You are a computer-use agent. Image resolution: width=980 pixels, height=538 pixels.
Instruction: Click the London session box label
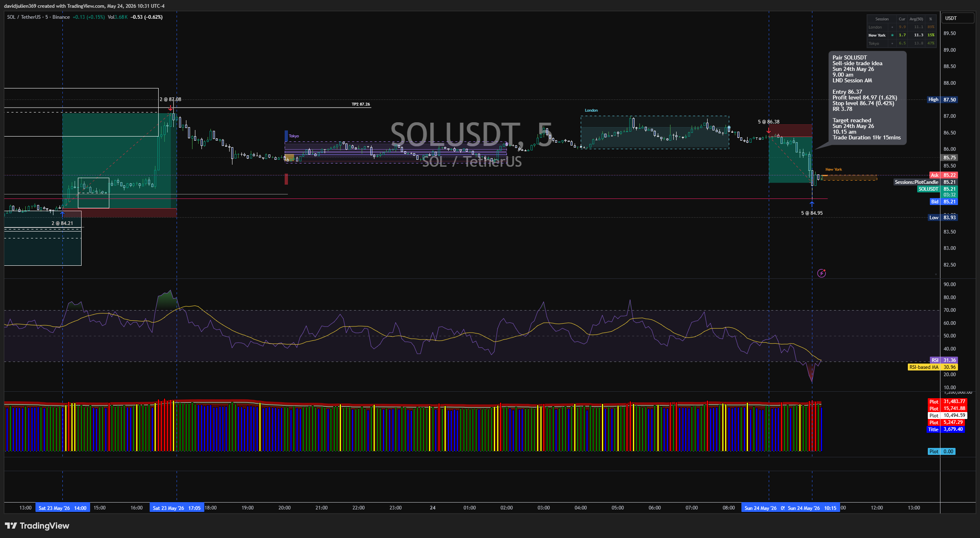pos(591,110)
